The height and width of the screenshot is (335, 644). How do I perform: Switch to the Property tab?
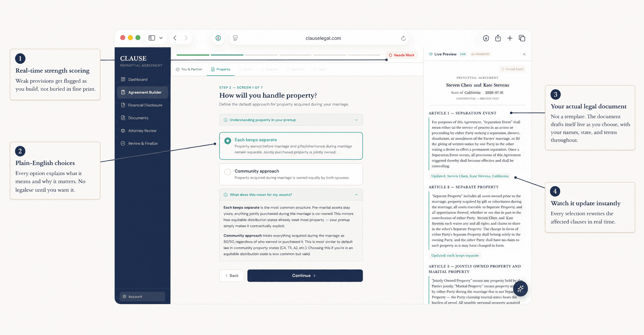[221, 69]
